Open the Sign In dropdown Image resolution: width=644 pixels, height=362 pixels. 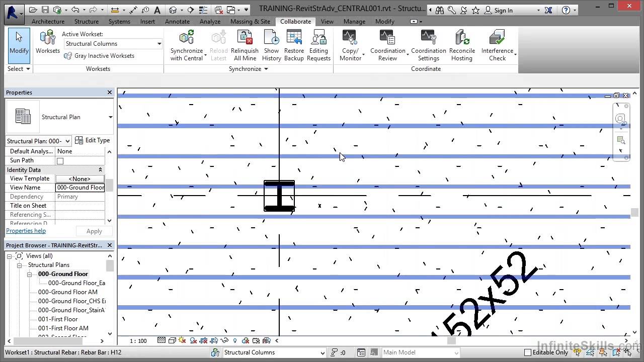click(x=538, y=10)
